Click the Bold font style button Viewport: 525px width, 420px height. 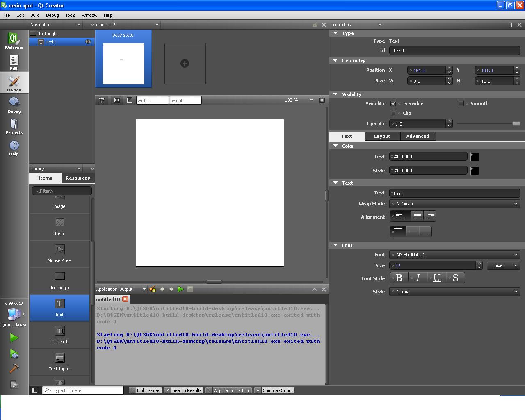point(399,278)
